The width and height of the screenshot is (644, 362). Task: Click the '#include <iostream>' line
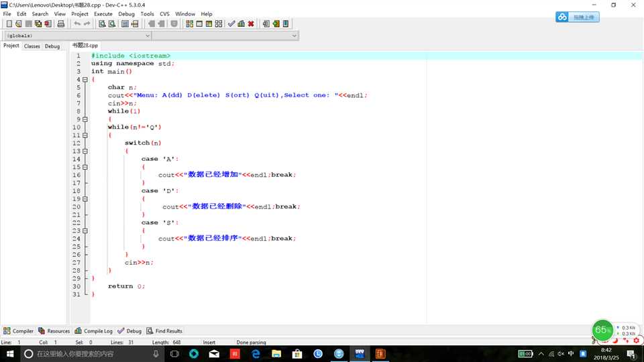[x=131, y=56]
